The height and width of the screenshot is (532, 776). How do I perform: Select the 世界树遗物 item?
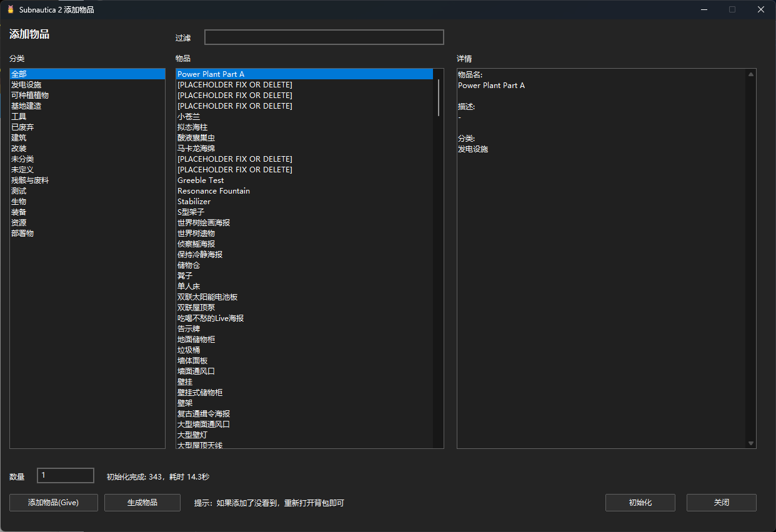(304, 233)
